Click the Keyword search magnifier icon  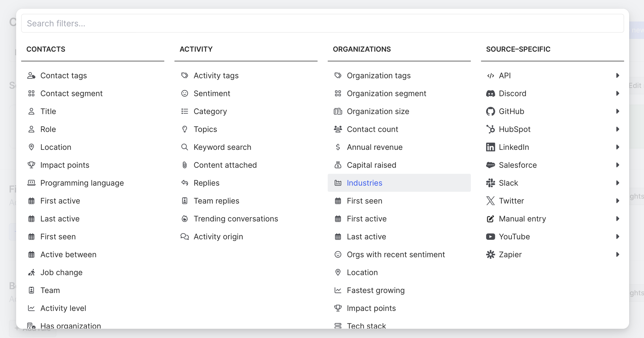pyautogui.click(x=185, y=147)
